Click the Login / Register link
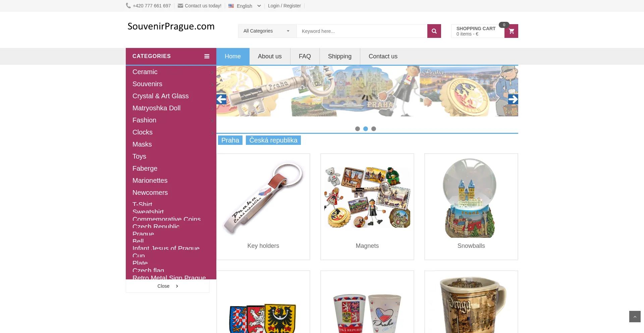644x333 pixels. coord(284,6)
